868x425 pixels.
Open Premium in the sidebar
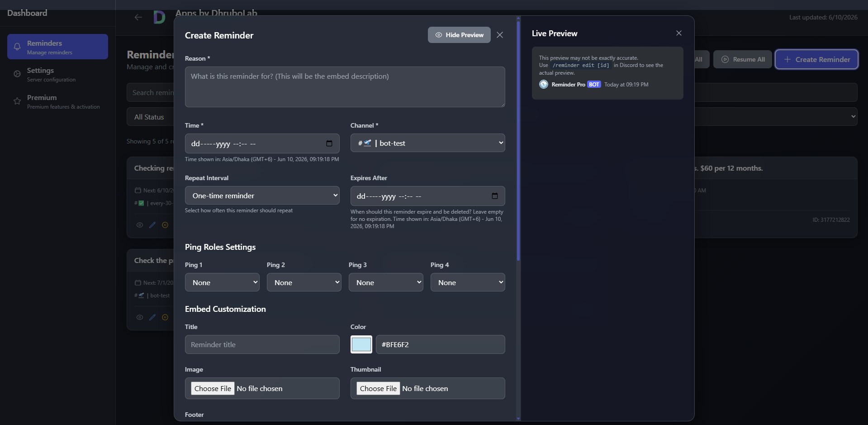tap(57, 101)
